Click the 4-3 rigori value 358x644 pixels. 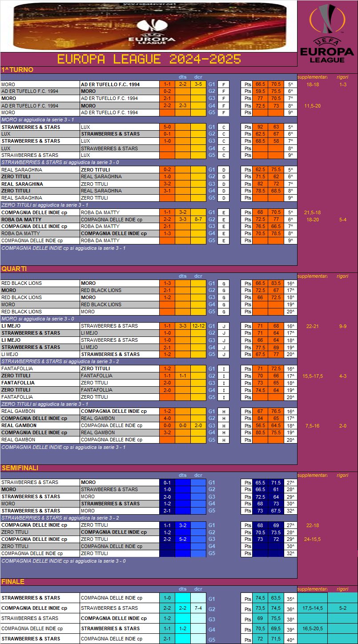342,376
